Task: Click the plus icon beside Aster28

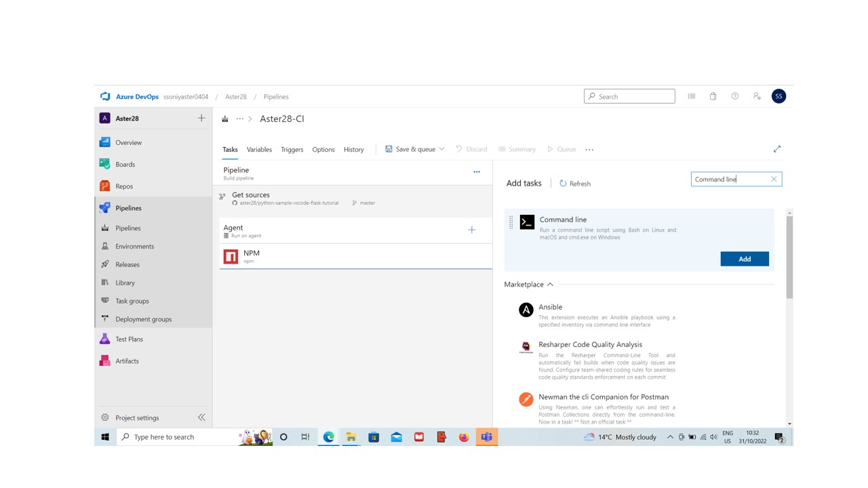Action: point(201,118)
